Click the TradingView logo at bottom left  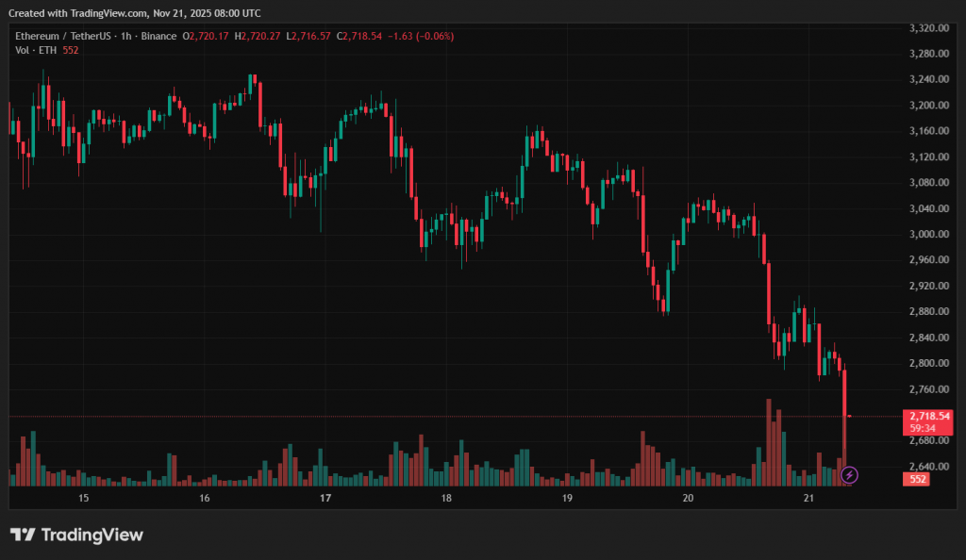pyautogui.click(x=77, y=535)
